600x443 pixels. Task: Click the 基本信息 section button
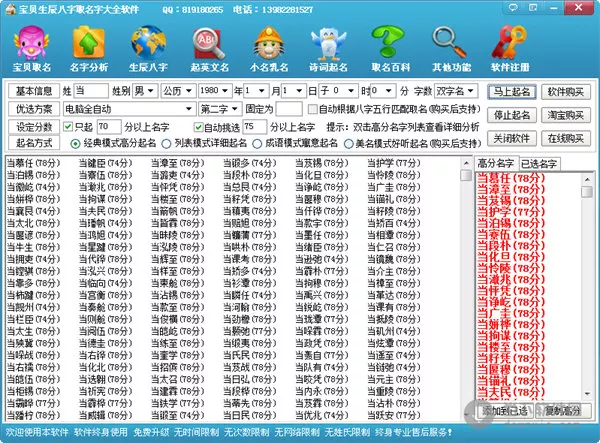coord(34,91)
